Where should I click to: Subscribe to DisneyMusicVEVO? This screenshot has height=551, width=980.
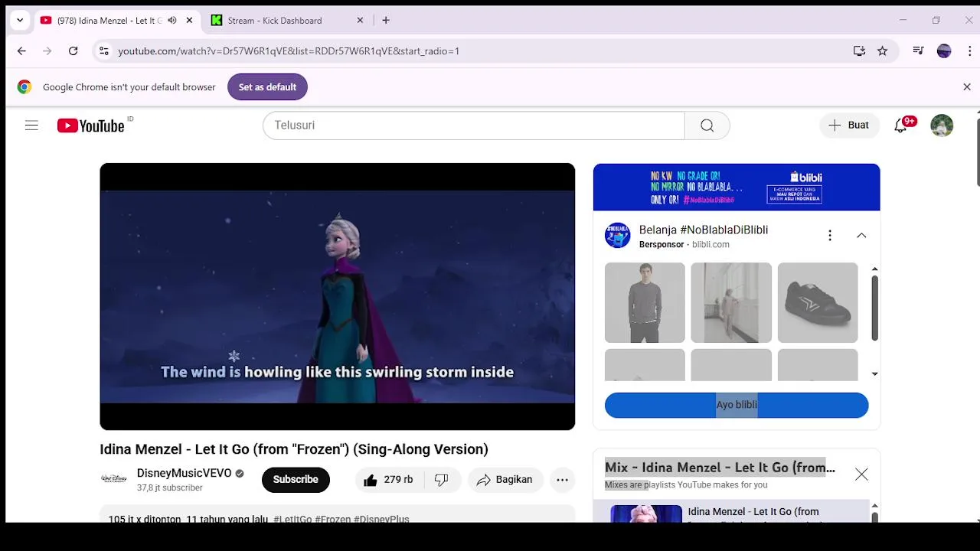coord(296,480)
